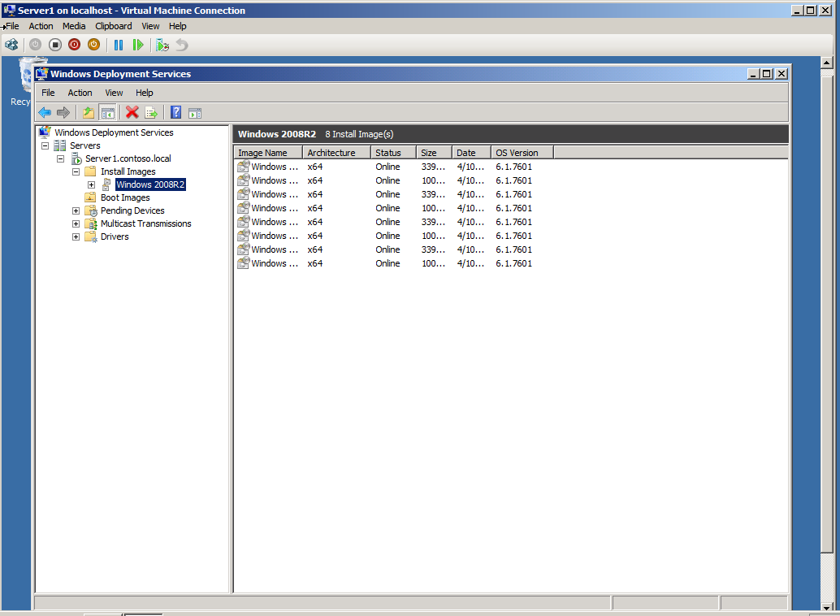Expand the Pending Devices node
840x616 pixels.
point(76,210)
